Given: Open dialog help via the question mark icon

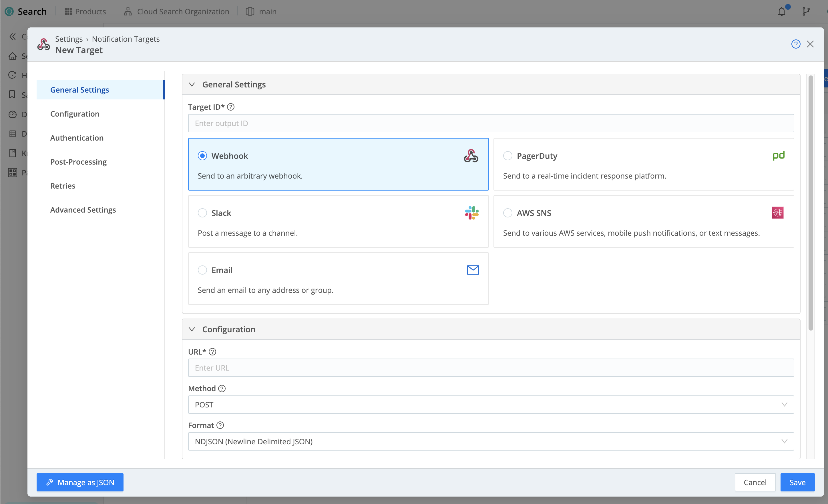Looking at the screenshot, I should (x=796, y=44).
